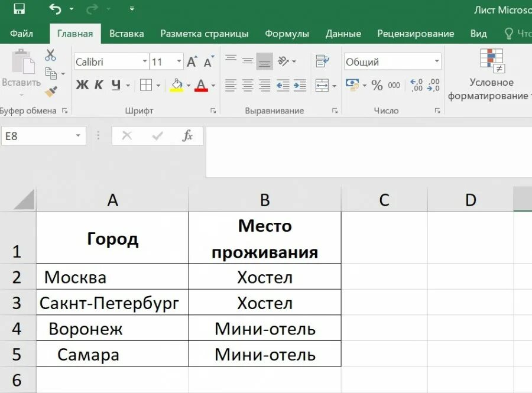Switch to the Рецензирование ribbon tab

coord(416,34)
